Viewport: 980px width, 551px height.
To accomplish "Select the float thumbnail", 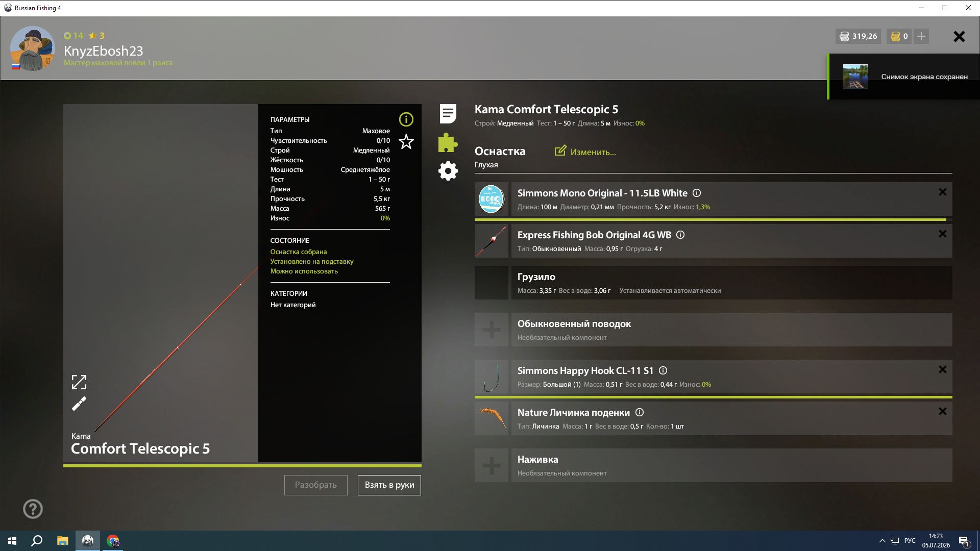I will (492, 241).
